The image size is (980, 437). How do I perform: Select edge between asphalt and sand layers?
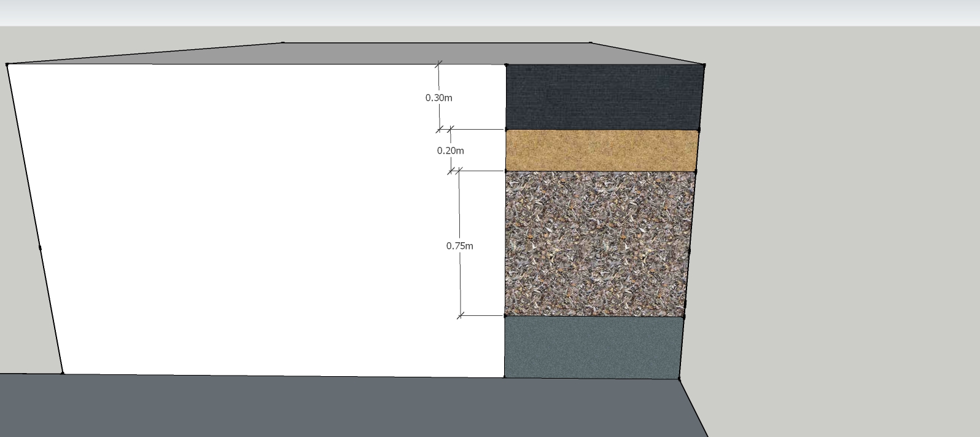[x=602, y=130]
